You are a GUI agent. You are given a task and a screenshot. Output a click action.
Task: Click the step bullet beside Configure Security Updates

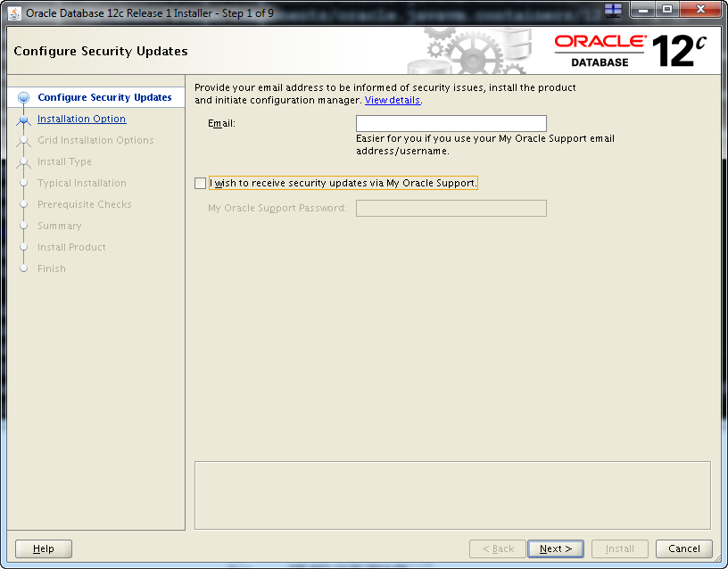coord(23,97)
